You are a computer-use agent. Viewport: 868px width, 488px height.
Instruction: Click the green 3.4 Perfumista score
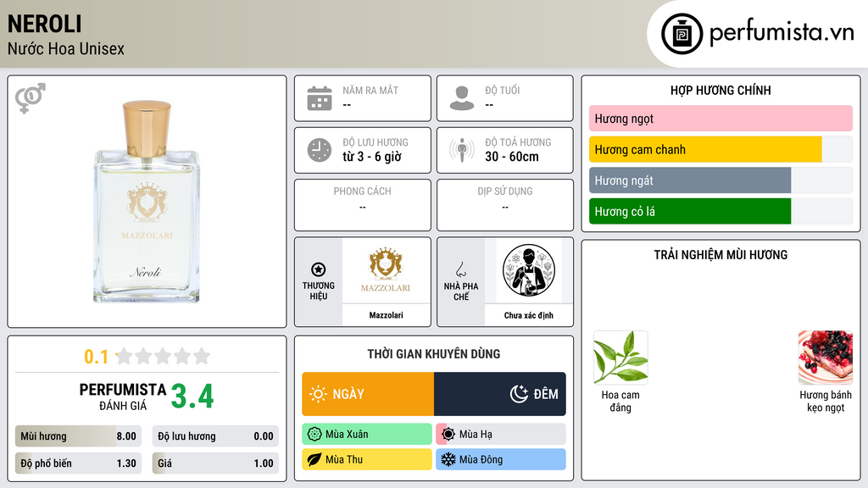pos(192,396)
